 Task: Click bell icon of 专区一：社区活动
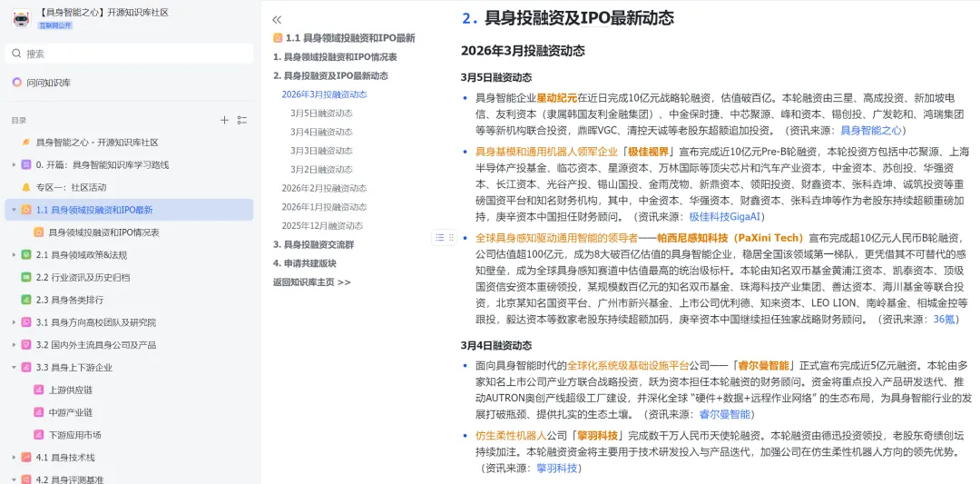[x=26, y=188]
